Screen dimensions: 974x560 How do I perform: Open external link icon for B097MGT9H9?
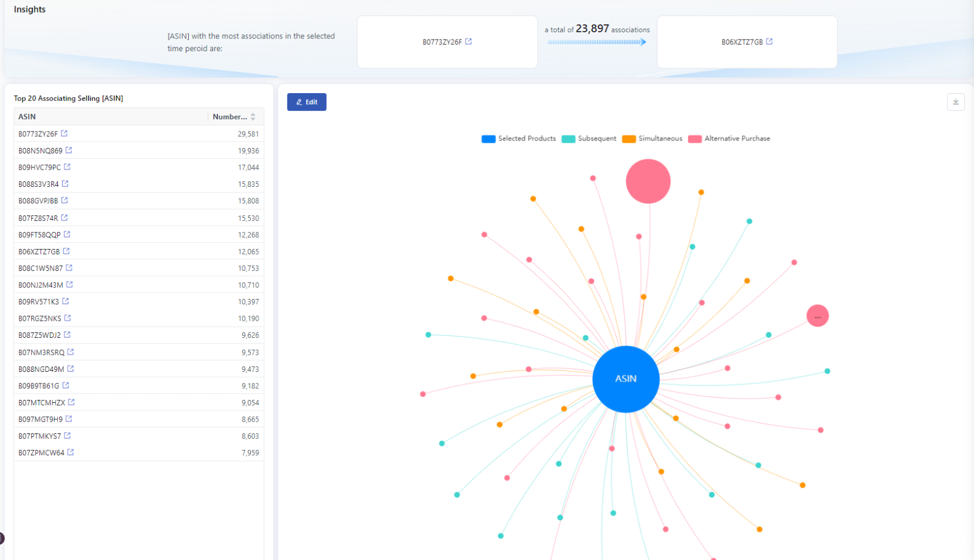tap(69, 418)
